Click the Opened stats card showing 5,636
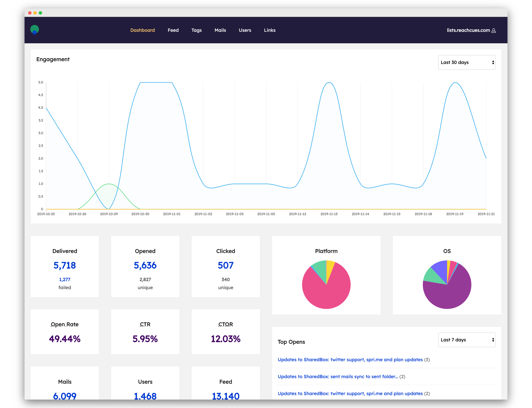Screen dimensions: 532x408 145,265
